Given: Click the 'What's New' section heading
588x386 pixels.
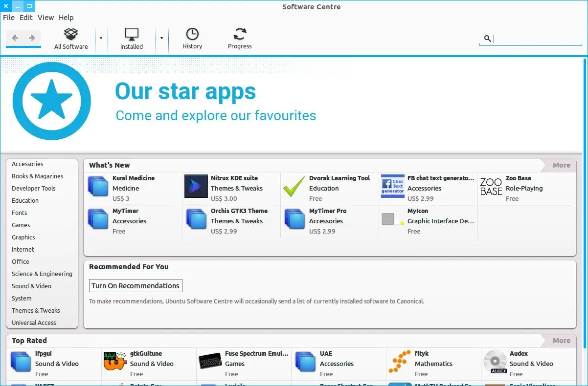Looking at the screenshot, I should pos(110,165).
